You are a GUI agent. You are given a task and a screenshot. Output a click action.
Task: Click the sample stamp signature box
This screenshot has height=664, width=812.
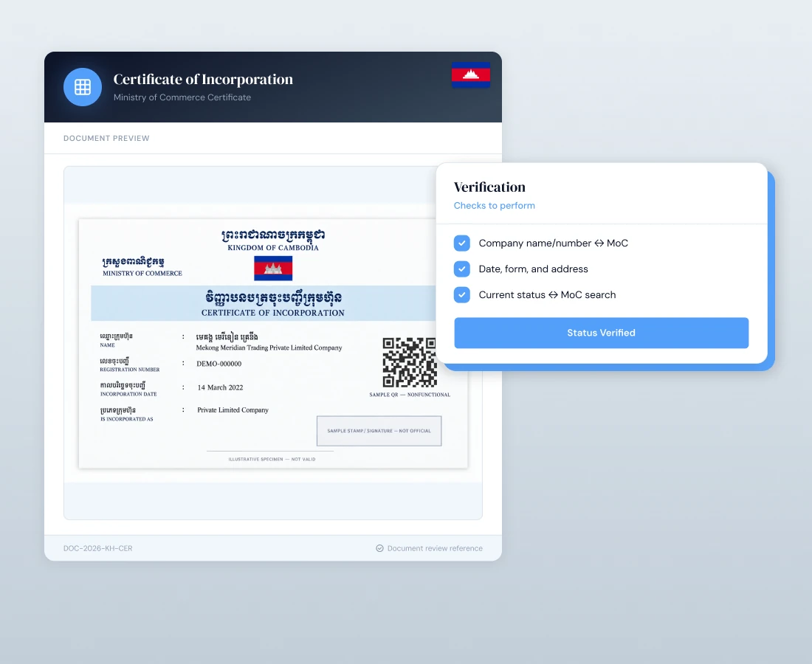pyautogui.click(x=379, y=431)
